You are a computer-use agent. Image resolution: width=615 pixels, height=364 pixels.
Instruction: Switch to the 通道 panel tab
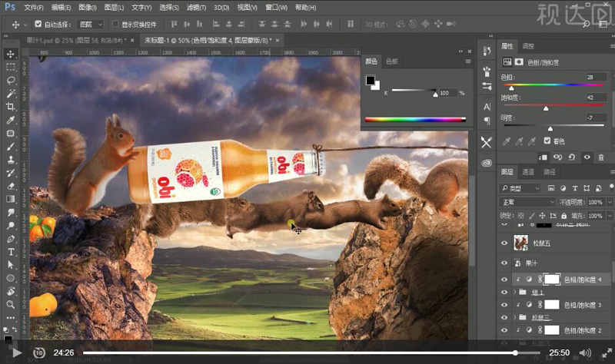click(528, 171)
